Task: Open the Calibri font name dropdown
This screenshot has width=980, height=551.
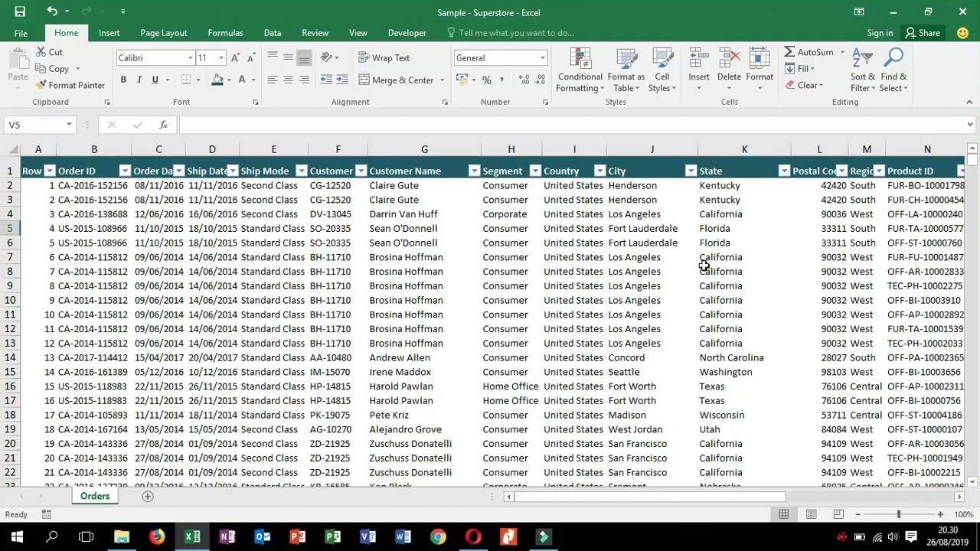Action: click(x=190, y=58)
